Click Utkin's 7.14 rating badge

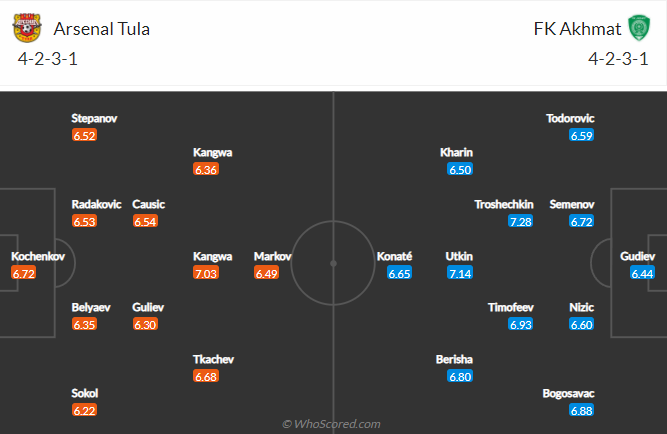coord(461,273)
